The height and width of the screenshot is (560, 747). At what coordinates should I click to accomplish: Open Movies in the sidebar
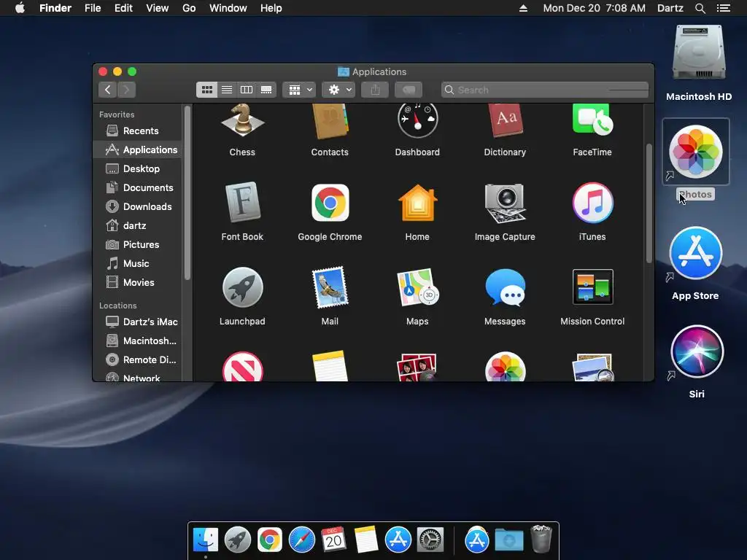click(x=137, y=282)
